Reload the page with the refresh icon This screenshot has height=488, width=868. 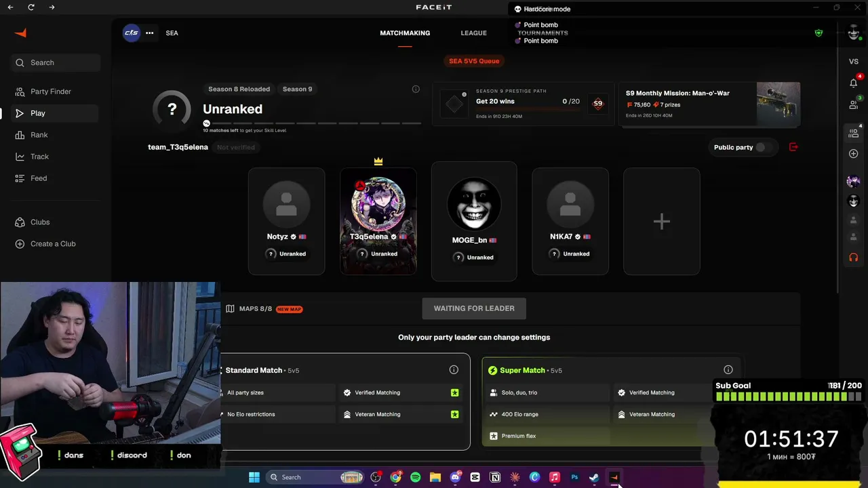coord(31,7)
